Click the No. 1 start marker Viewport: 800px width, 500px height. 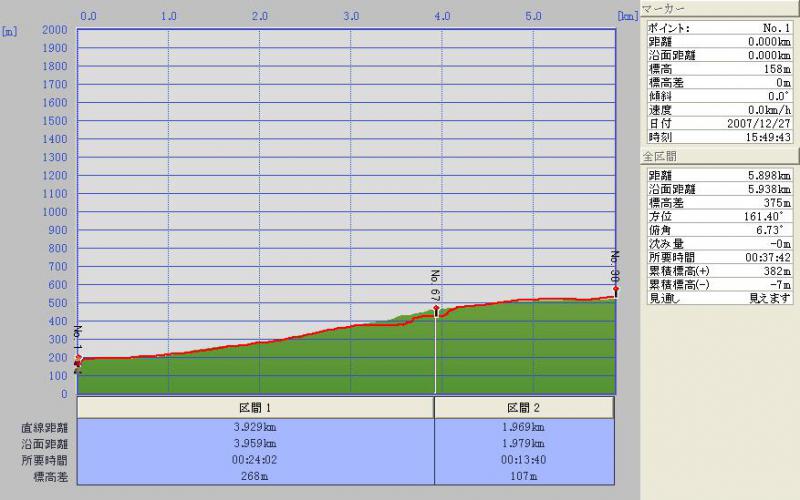click(x=78, y=361)
